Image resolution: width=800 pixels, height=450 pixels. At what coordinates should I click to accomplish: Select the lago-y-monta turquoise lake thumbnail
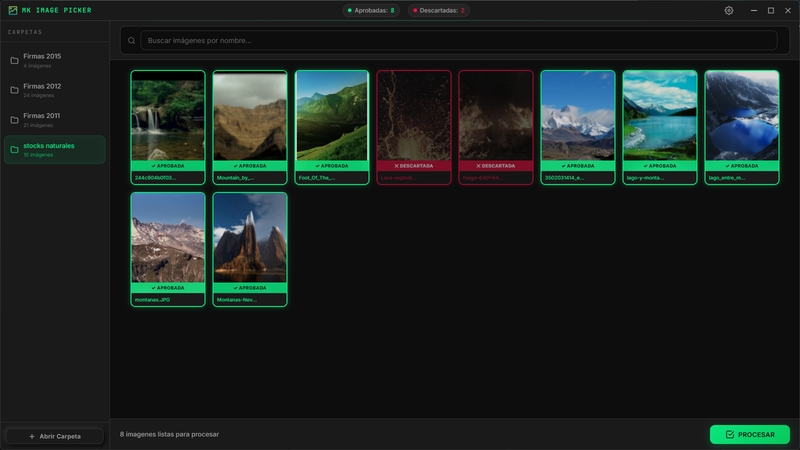coord(660,116)
